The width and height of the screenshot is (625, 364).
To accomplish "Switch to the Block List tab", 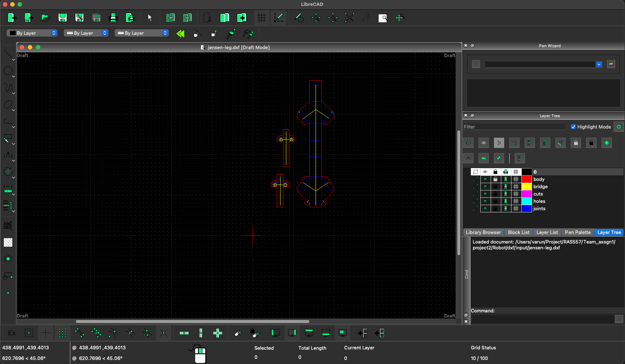I will point(518,232).
